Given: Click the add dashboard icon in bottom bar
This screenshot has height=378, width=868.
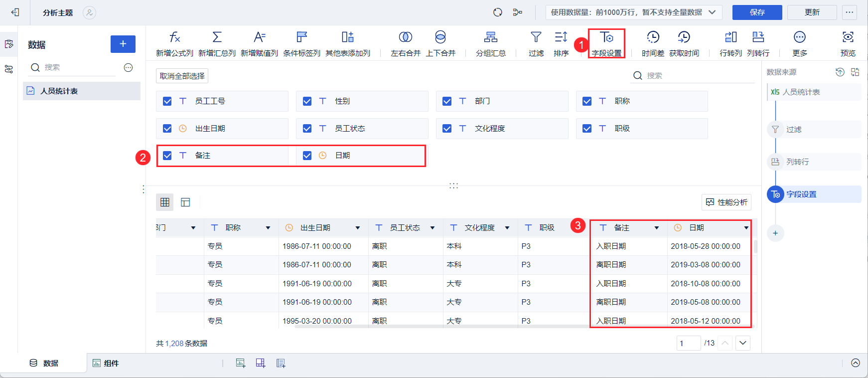Looking at the screenshot, I should (x=261, y=363).
